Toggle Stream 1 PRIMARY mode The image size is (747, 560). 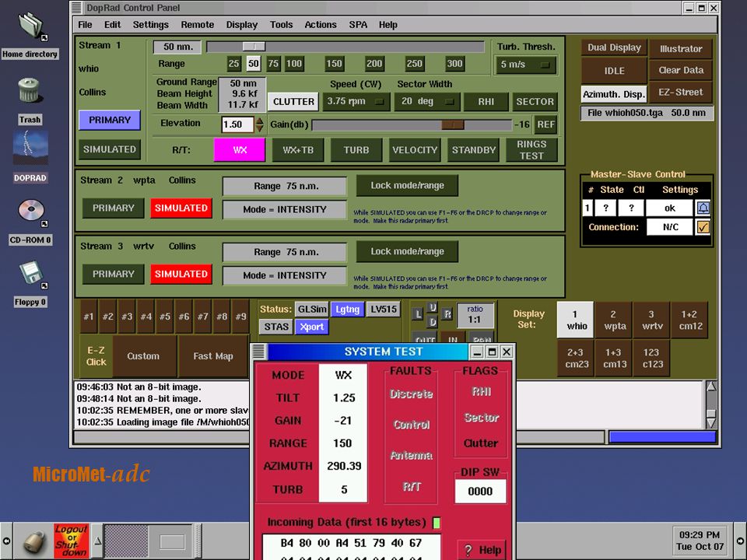point(110,120)
